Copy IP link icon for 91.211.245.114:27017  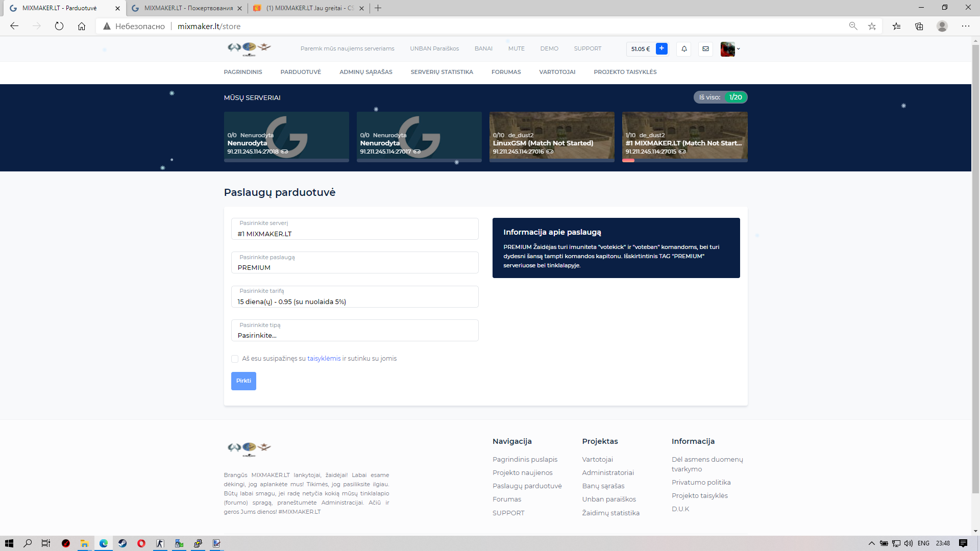click(x=417, y=152)
